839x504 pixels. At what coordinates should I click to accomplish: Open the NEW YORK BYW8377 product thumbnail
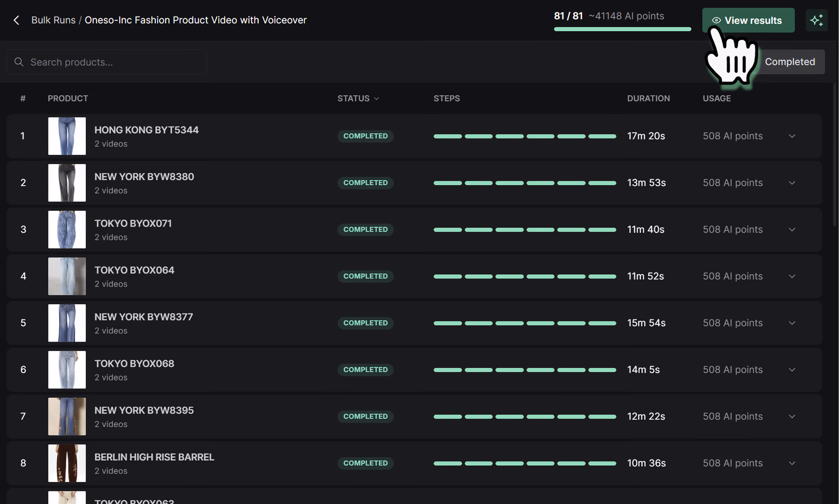coord(67,323)
